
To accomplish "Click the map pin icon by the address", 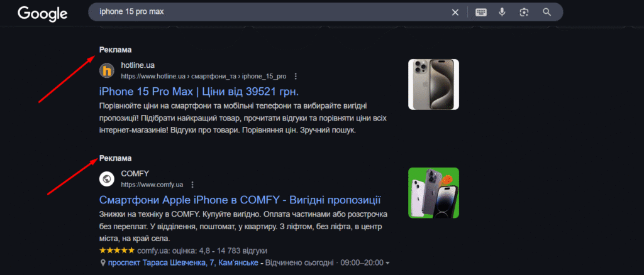I will pyautogui.click(x=103, y=262).
